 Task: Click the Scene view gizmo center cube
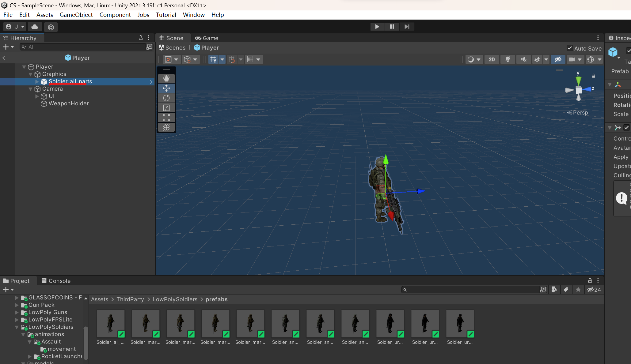579,90
